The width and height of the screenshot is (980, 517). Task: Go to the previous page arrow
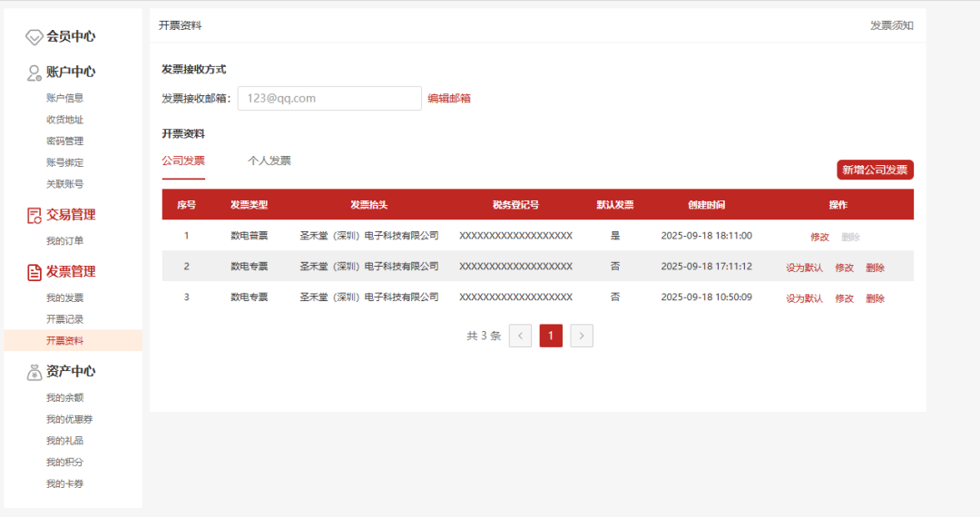pos(520,336)
